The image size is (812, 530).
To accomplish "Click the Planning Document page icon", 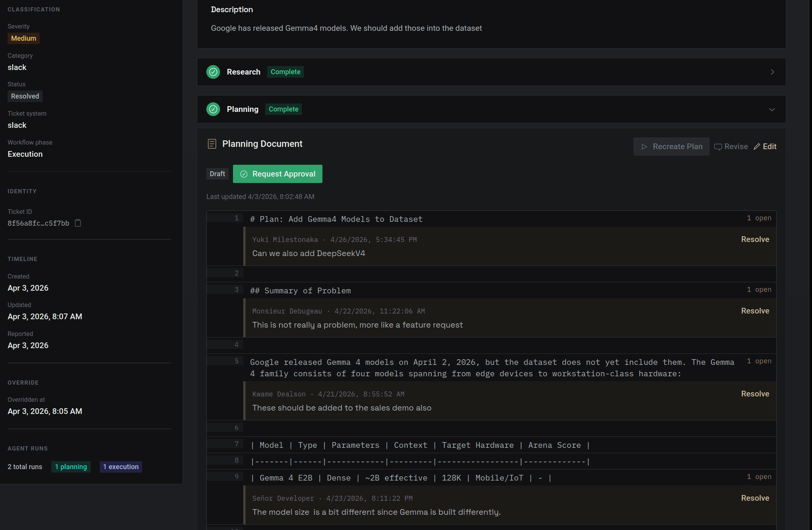I will coord(212,144).
